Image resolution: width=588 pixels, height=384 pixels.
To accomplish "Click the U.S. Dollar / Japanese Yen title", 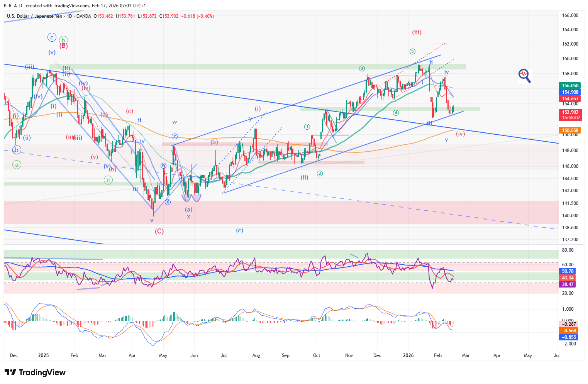I will pyautogui.click(x=34, y=16).
